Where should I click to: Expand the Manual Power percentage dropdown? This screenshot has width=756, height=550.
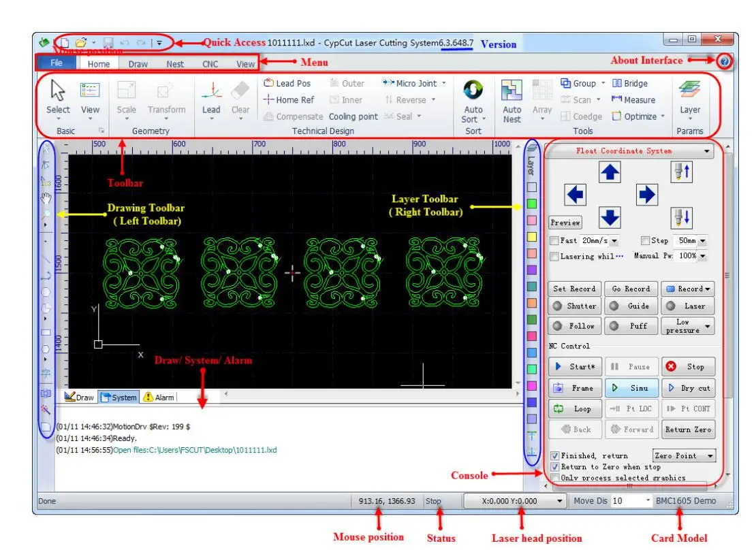pyautogui.click(x=702, y=257)
